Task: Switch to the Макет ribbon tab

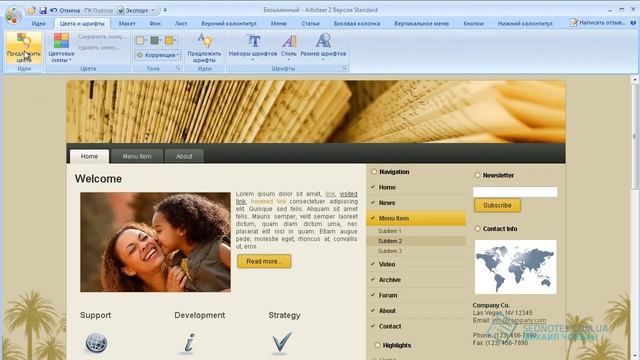Action: tap(127, 24)
